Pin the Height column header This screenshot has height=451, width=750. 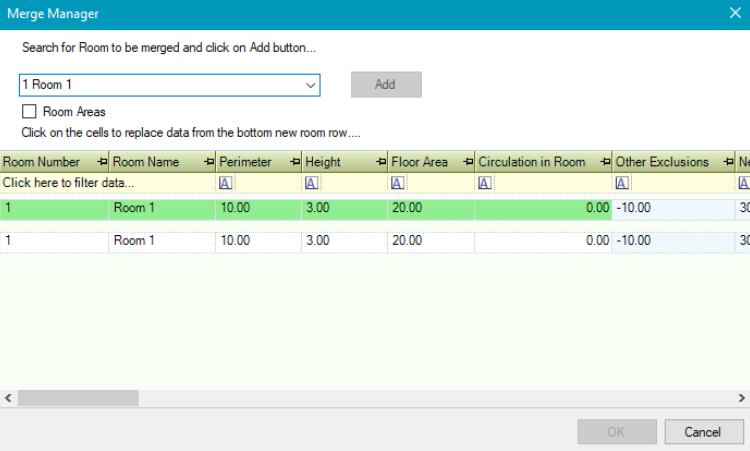380,162
